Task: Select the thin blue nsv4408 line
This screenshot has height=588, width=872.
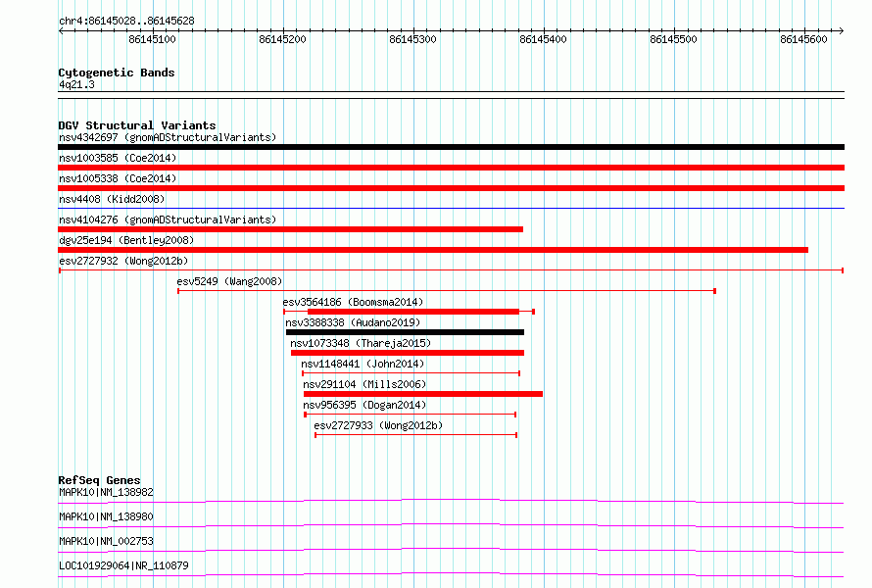Action: [x=451, y=209]
